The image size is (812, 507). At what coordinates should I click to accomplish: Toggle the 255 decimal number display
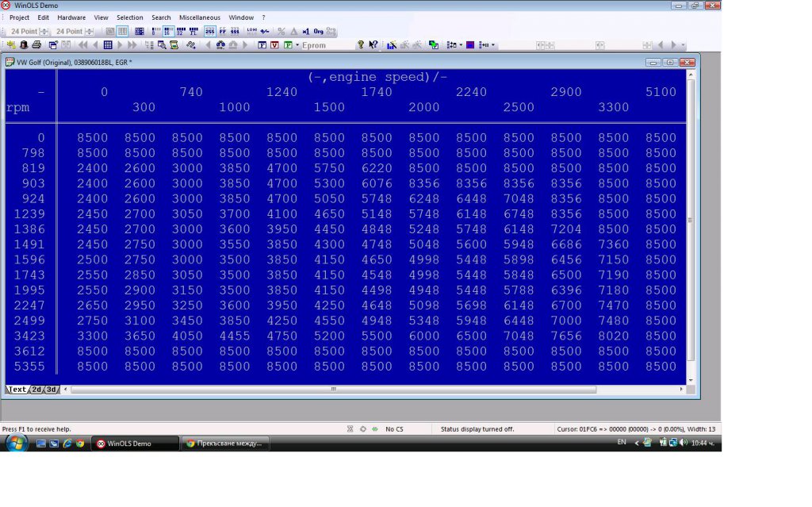[x=210, y=32]
